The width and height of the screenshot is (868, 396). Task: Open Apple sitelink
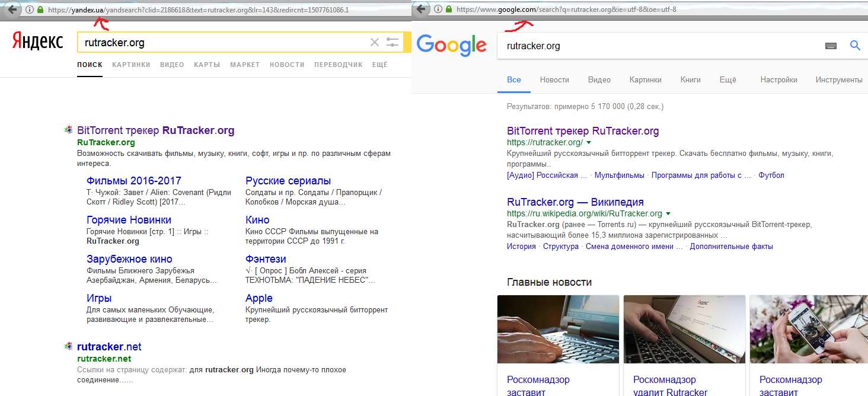[x=259, y=298]
